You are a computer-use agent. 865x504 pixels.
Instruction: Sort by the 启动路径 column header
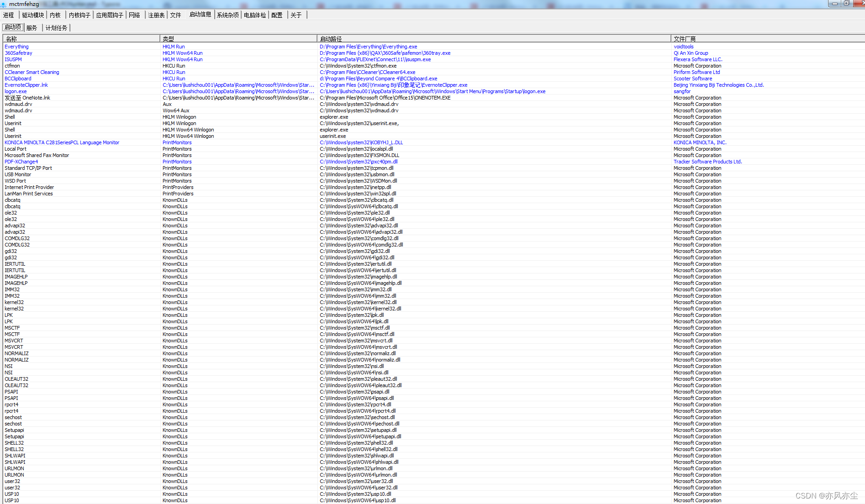[x=494, y=39]
